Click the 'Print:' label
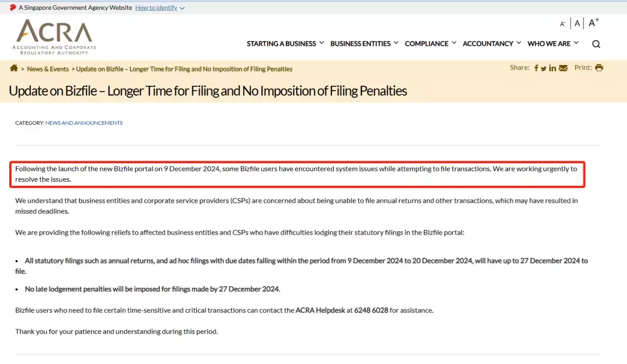This screenshot has width=627, height=364. coord(583,67)
